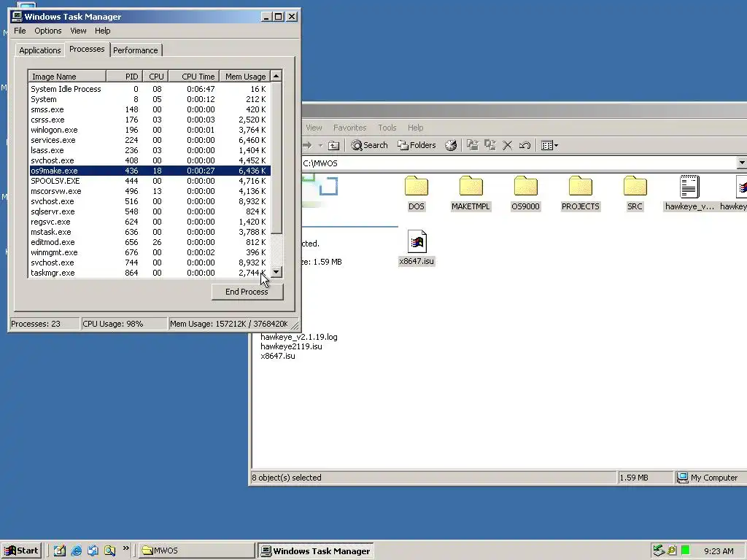Image resolution: width=747 pixels, height=560 pixels.
Task: Select the x8647.isu file icon
Action: point(417,241)
